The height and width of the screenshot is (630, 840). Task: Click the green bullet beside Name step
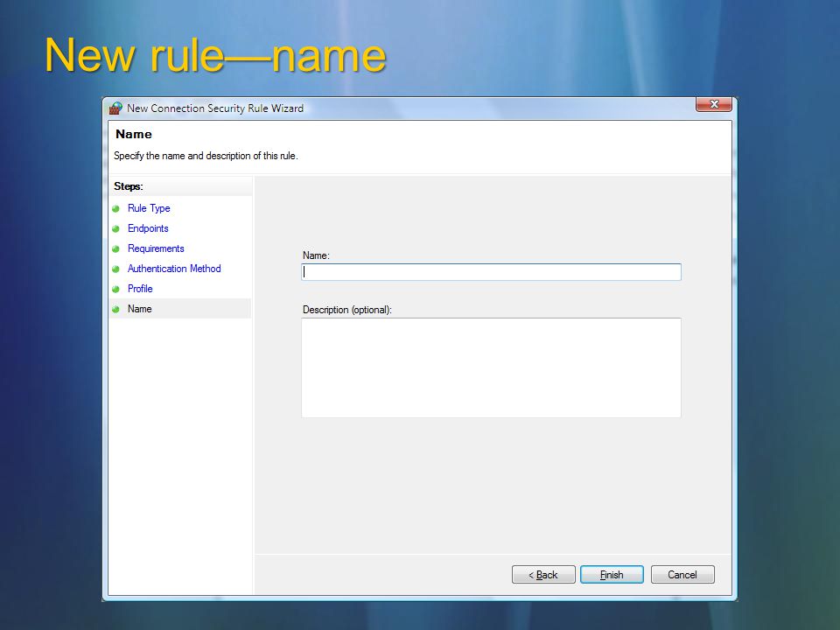pos(115,309)
